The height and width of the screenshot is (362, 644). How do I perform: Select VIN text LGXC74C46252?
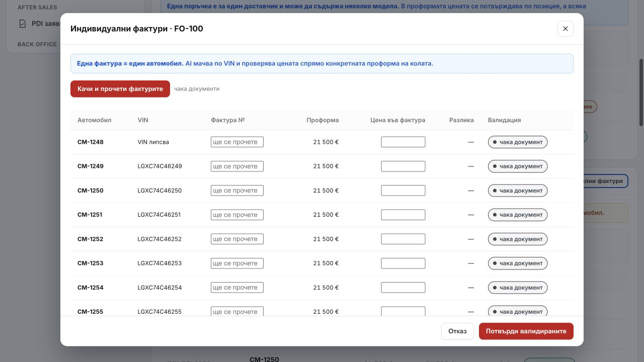coord(159,239)
